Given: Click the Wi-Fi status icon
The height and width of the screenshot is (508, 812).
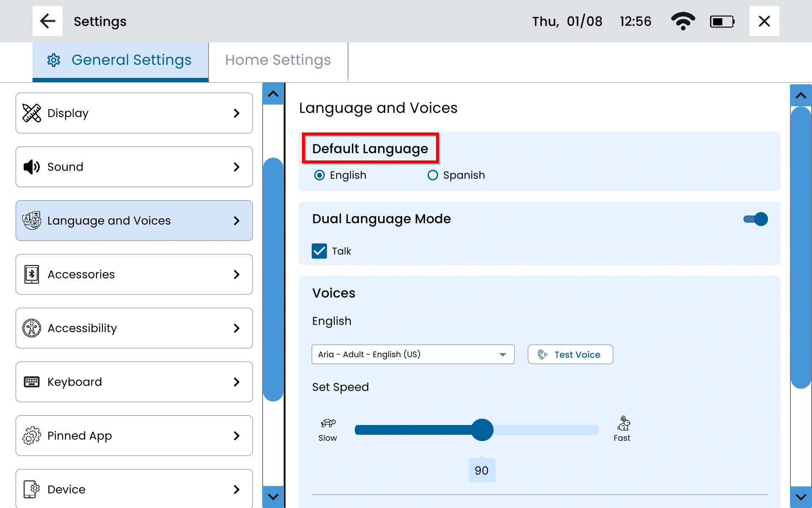Looking at the screenshot, I should pos(683,21).
